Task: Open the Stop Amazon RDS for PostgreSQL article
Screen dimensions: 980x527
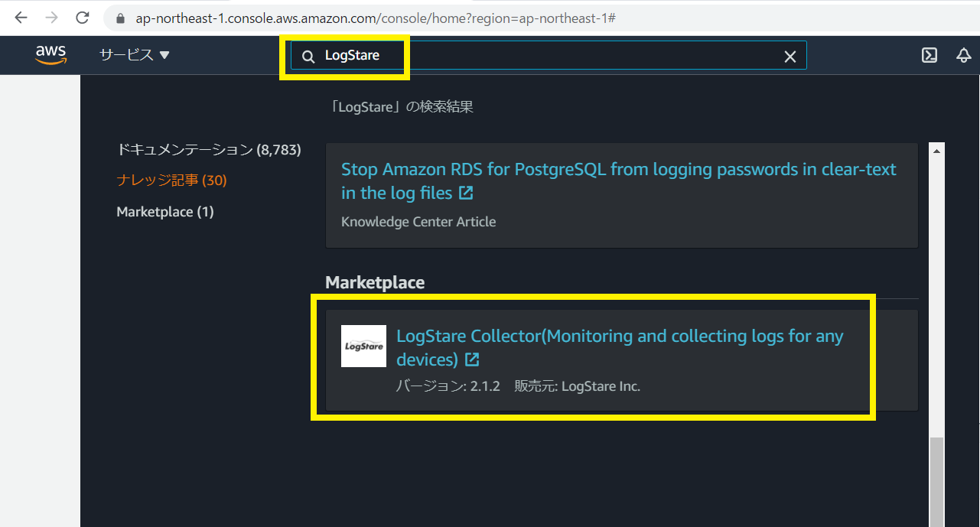Action: 618,181
